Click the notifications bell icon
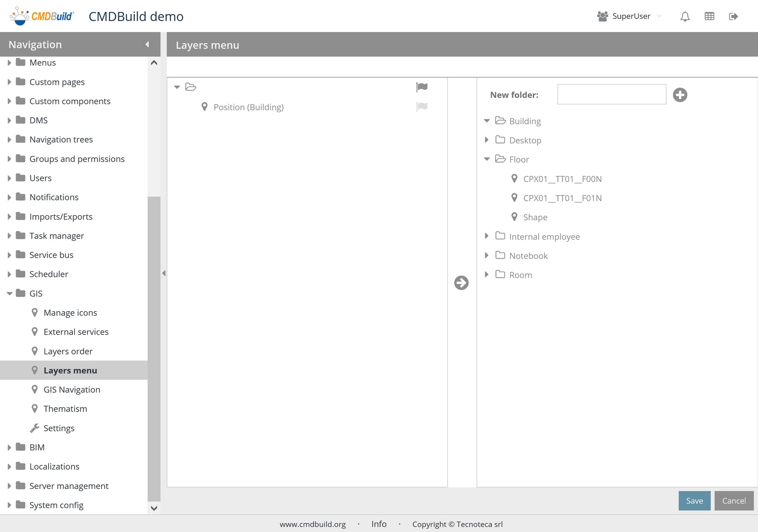The image size is (758, 532). [685, 16]
